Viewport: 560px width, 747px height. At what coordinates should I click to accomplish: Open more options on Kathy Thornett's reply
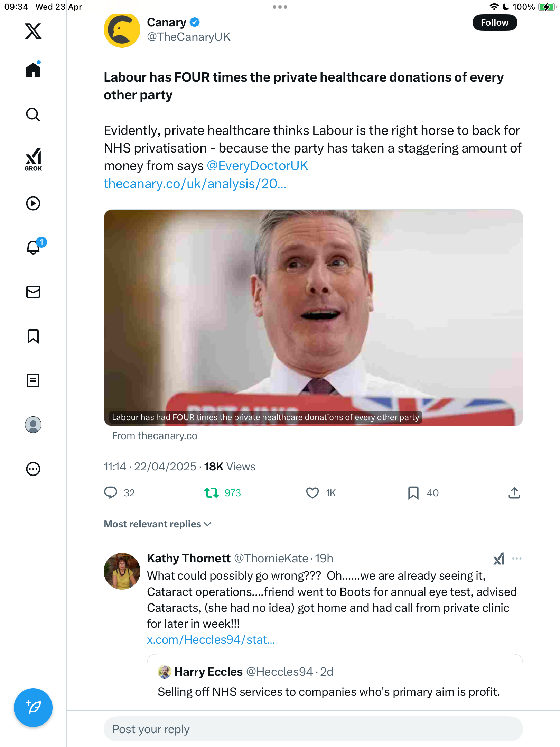(x=517, y=559)
